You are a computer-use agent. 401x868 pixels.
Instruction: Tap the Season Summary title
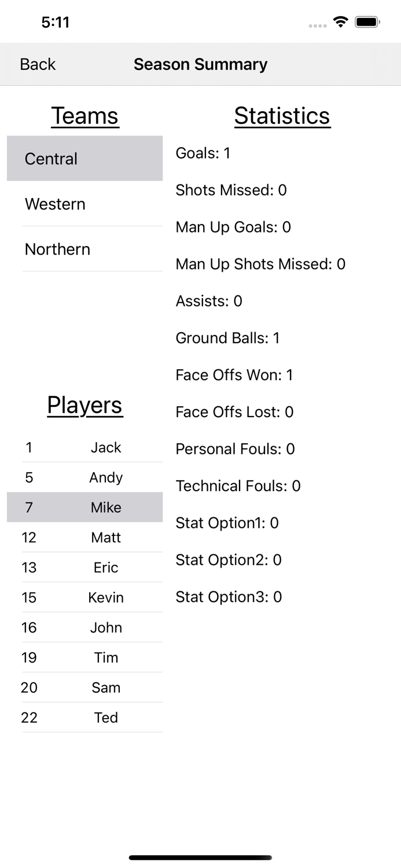pos(200,64)
